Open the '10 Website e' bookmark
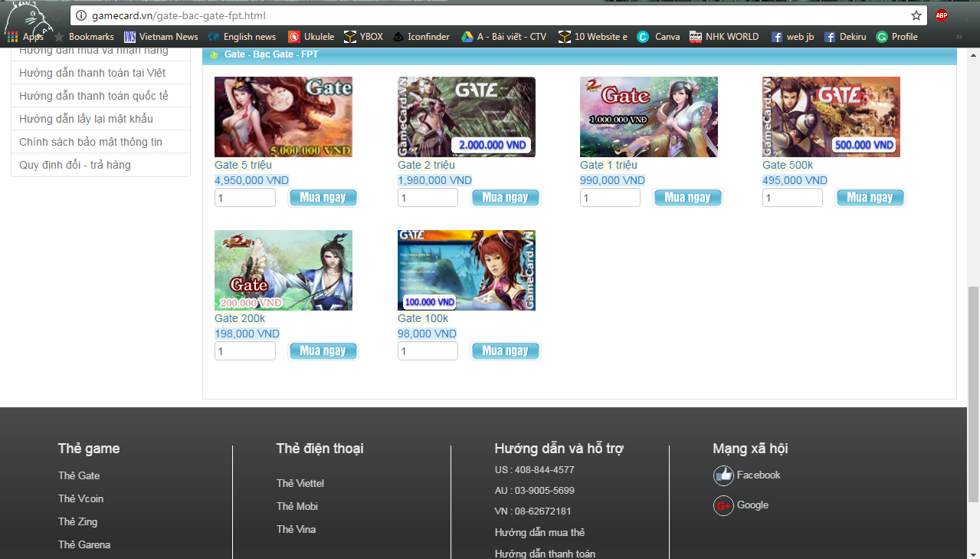This screenshot has width=980, height=559. (593, 37)
